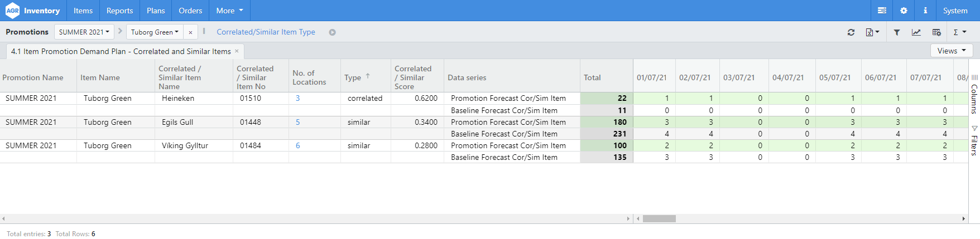Select the Heineken cell
This screenshot has height=239, width=980.
194,98
